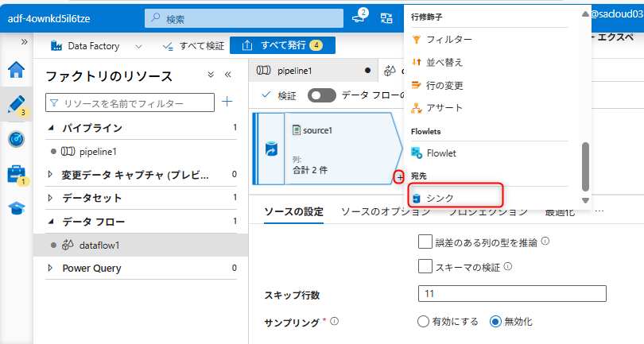Click the すべて発行 publish button
This screenshot has width=644, height=344.
pyautogui.click(x=282, y=45)
